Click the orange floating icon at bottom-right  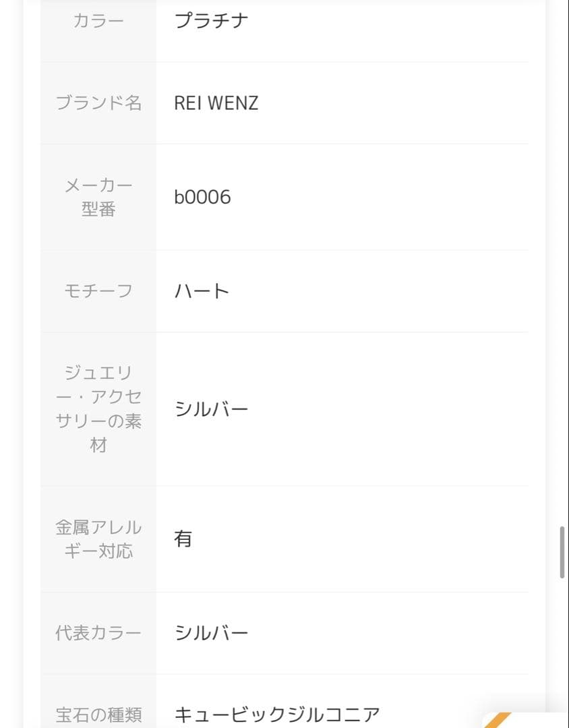point(498,719)
